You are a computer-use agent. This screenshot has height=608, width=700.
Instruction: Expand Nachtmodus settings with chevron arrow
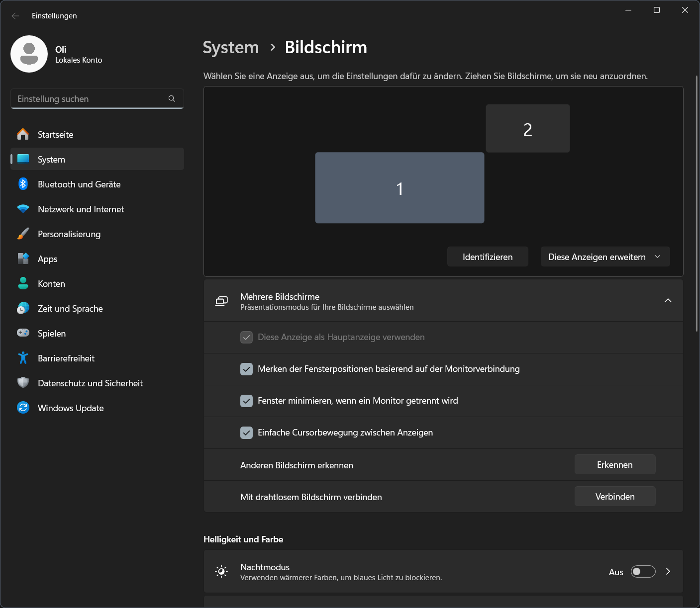668,572
